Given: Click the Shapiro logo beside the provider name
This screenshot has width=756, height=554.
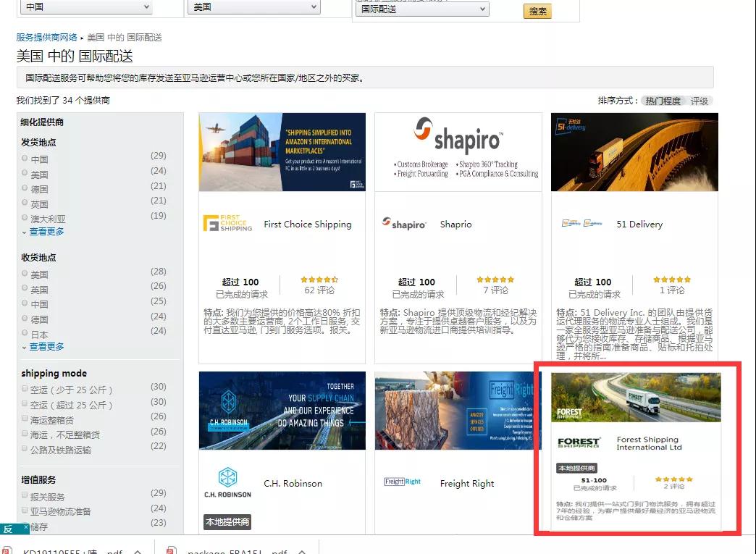Looking at the screenshot, I should click(x=403, y=224).
